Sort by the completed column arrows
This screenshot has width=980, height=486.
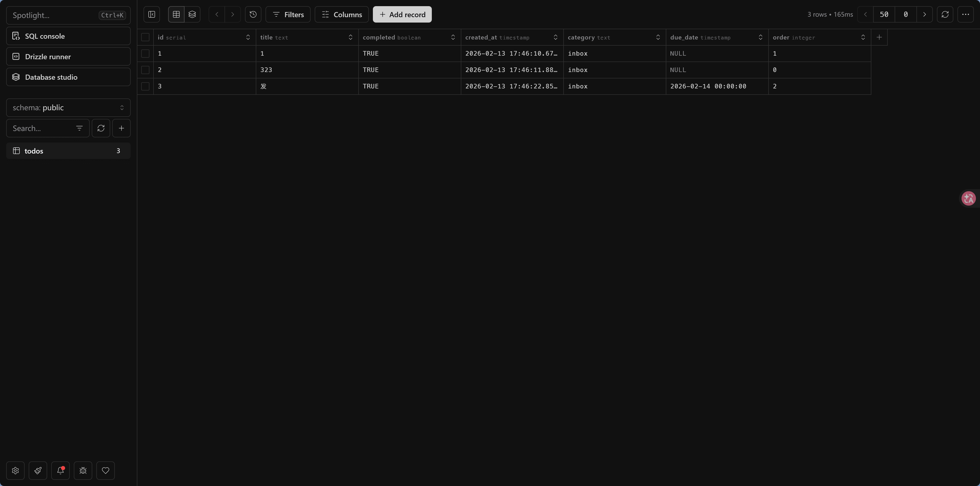(x=453, y=37)
